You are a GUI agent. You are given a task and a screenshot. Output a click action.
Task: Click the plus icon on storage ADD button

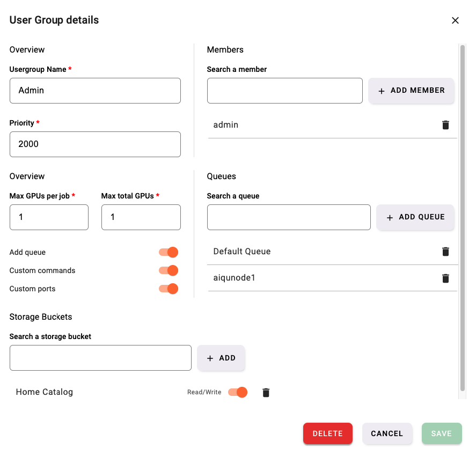click(209, 357)
